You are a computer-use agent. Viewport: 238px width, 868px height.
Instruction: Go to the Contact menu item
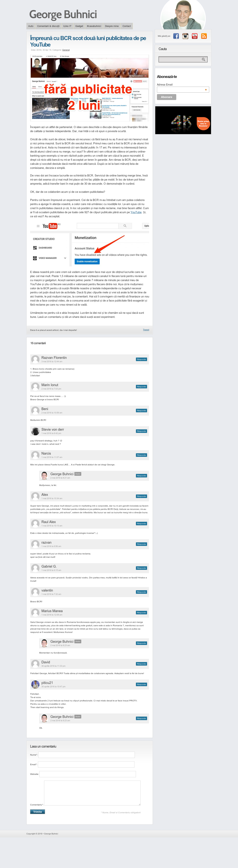pos(127,26)
